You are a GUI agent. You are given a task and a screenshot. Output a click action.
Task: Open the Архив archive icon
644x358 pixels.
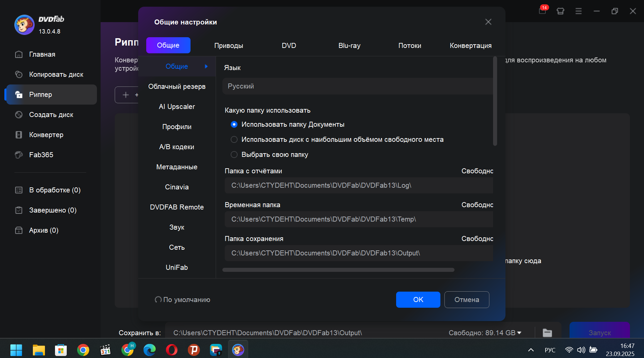(x=19, y=230)
